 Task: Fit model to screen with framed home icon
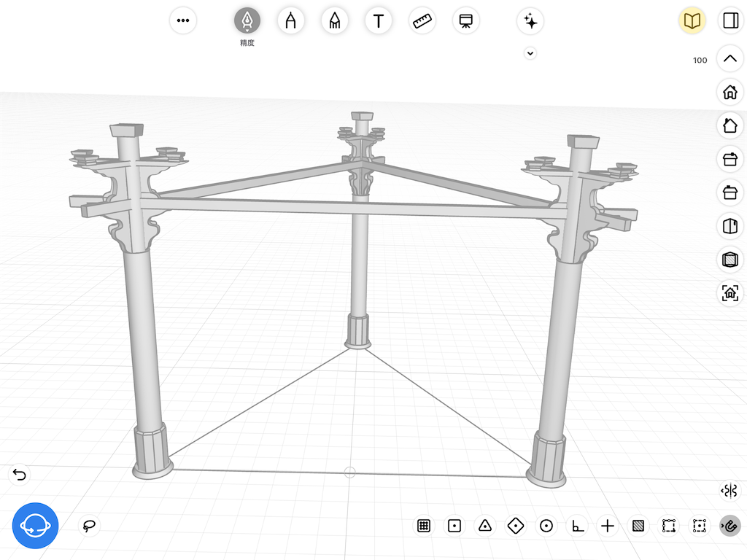pyautogui.click(x=729, y=293)
